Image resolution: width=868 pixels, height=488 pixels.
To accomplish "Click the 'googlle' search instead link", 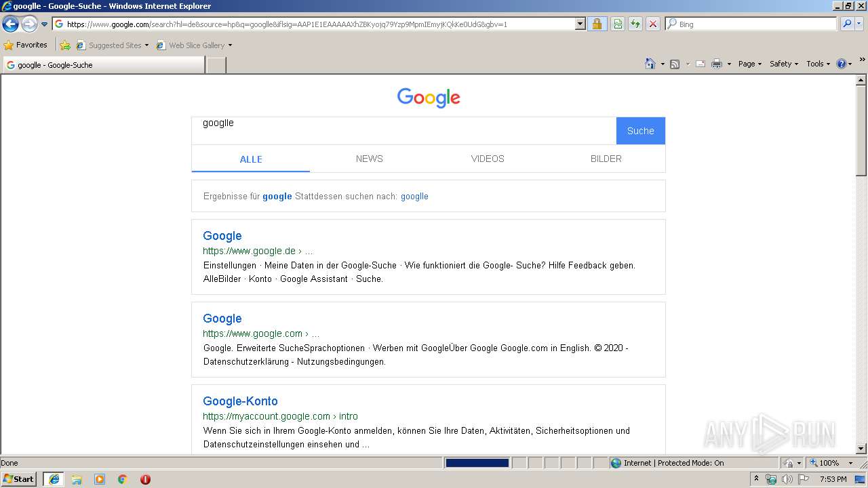I will point(414,196).
